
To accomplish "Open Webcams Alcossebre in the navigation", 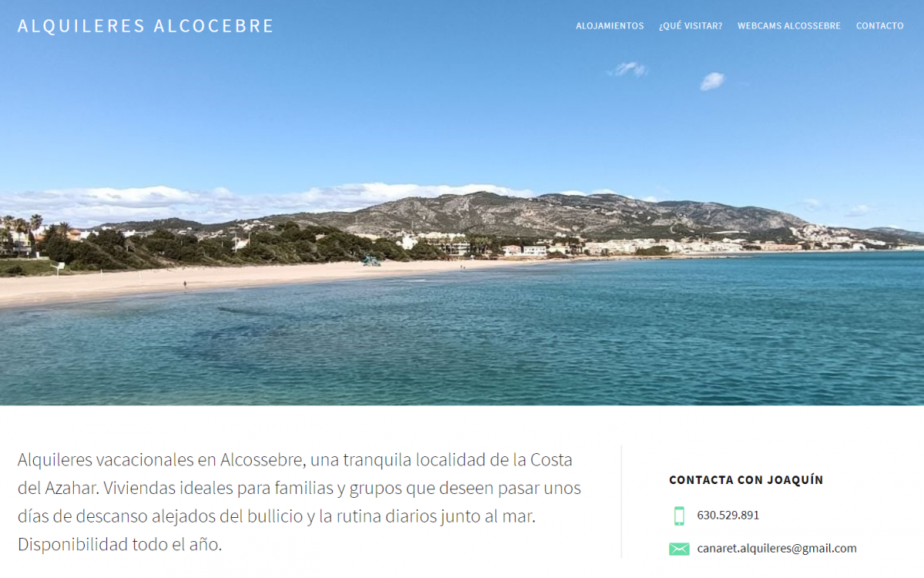I will click(789, 25).
